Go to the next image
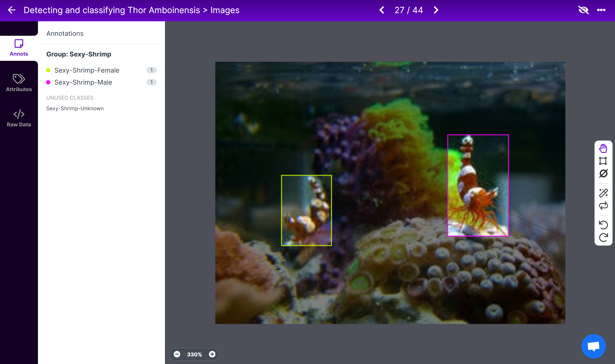This screenshot has height=364, width=615. click(436, 10)
